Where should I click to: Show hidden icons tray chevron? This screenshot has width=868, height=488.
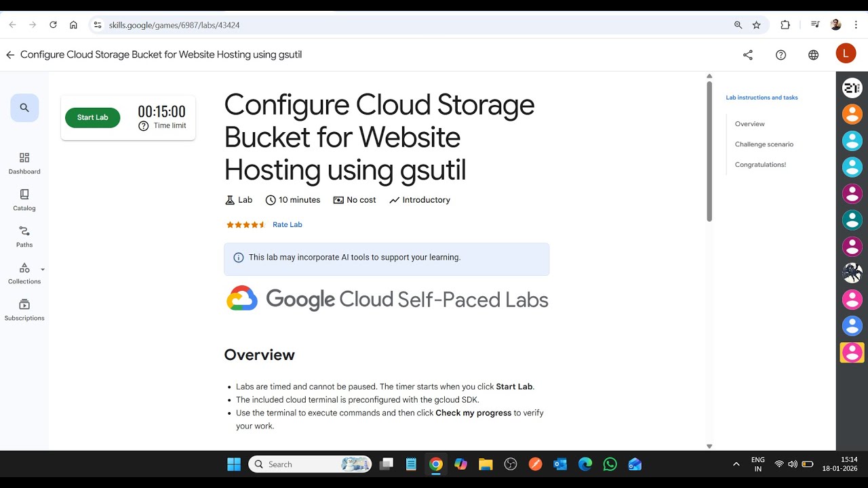[736, 464]
